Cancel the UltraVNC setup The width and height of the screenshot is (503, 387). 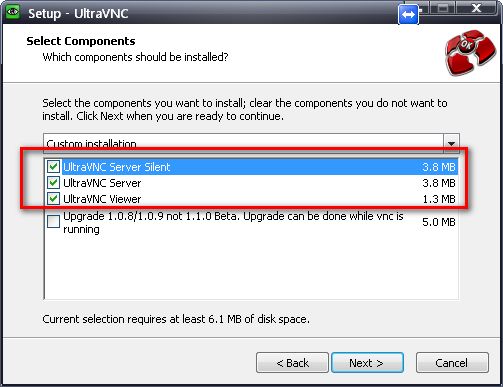point(452,362)
